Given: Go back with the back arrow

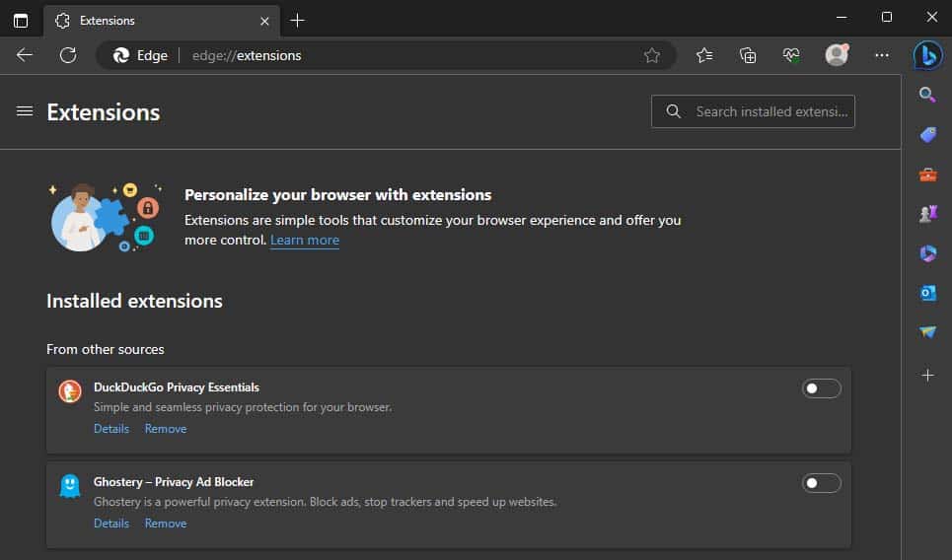Looking at the screenshot, I should coord(25,55).
